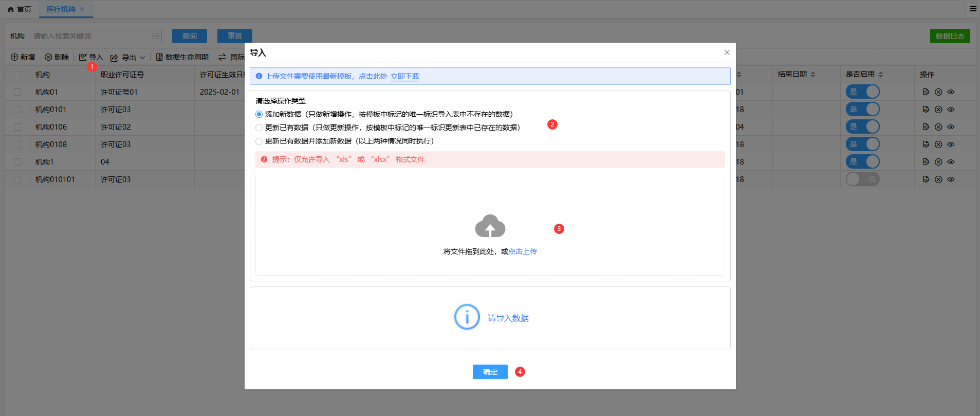This screenshot has width=980, height=416.
Task: Select the 添加新数据 radio option
Action: [259, 114]
